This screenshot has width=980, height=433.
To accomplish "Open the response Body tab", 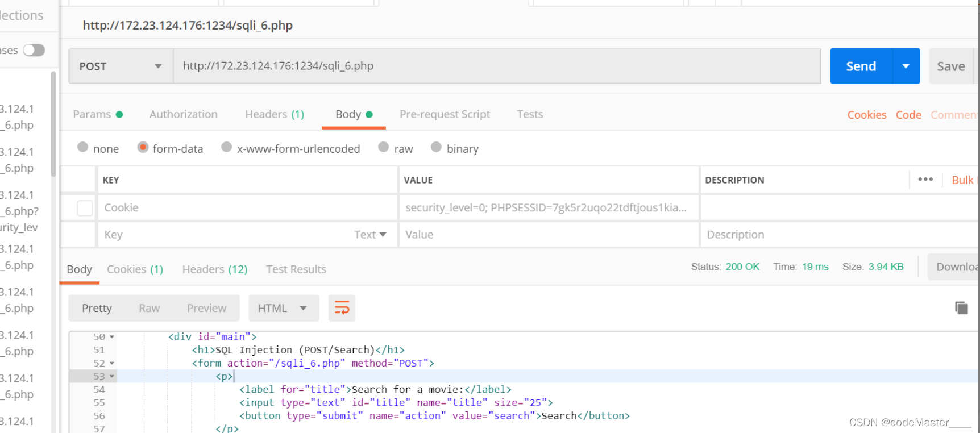I will pos(80,269).
